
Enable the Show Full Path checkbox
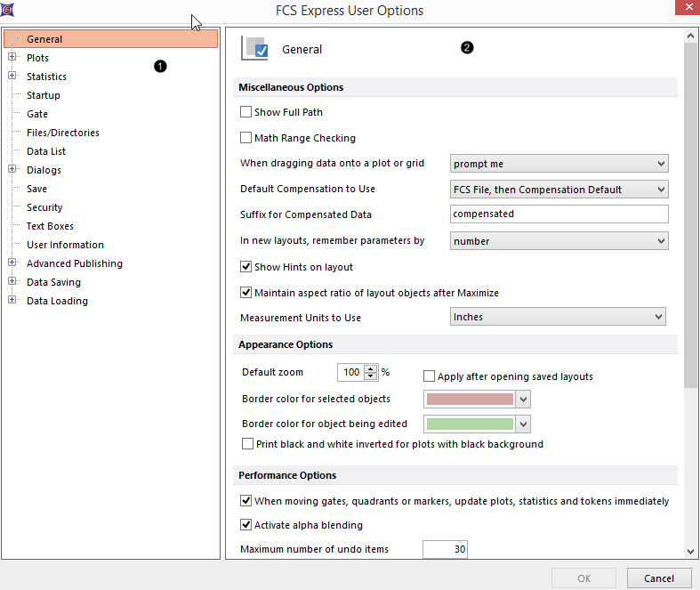(246, 113)
